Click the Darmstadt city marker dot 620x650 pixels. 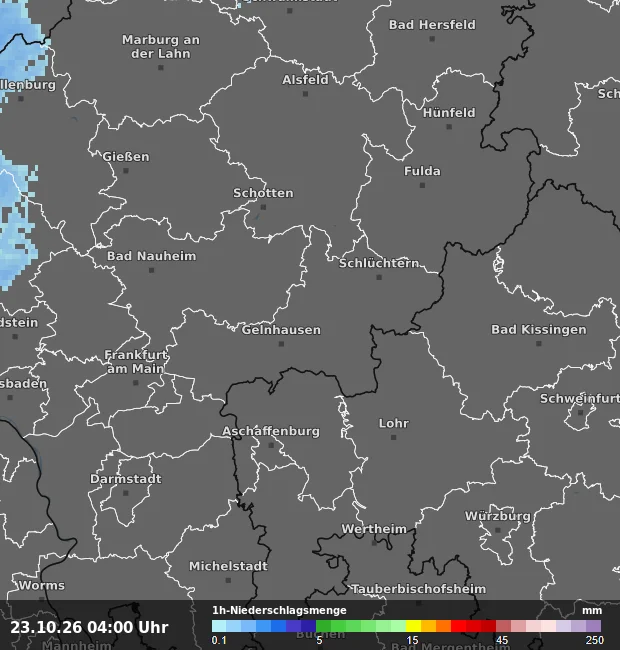point(126,493)
